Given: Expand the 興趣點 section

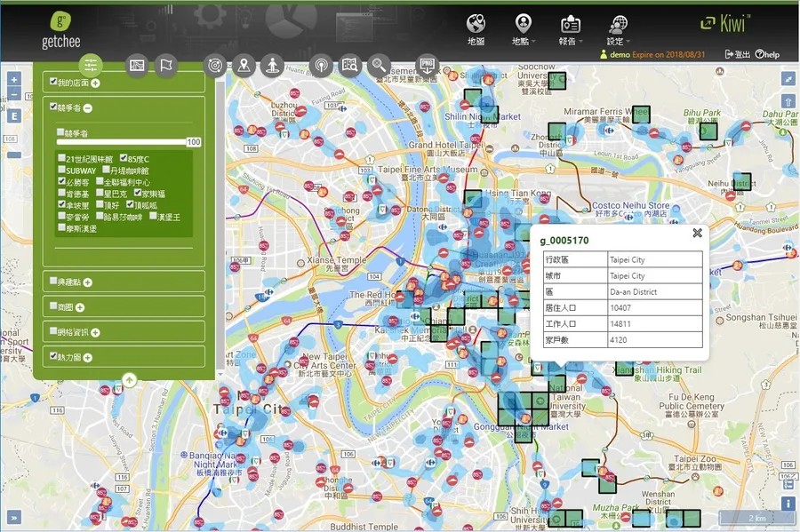Looking at the screenshot, I should 88,282.
